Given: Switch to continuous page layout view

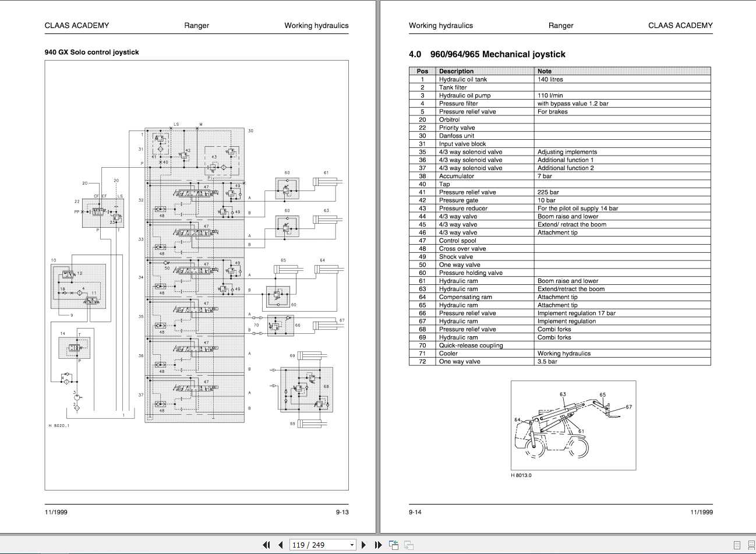Looking at the screenshot, I should [x=751, y=545].
